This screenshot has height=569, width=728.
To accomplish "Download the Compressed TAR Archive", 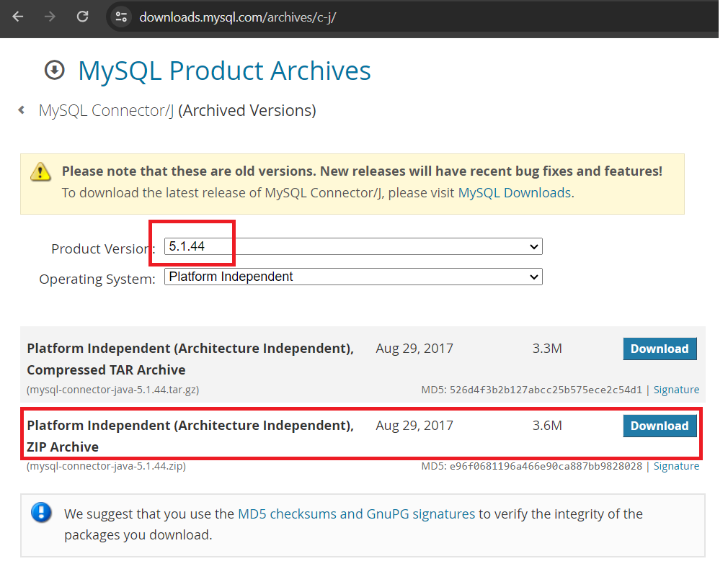I will click(x=660, y=349).
